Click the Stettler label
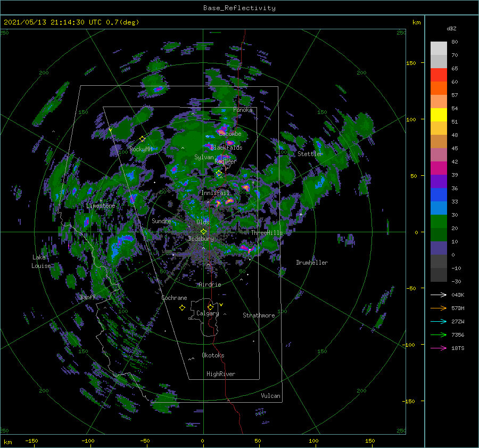The image size is (479, 448). (x=310, y=154)
